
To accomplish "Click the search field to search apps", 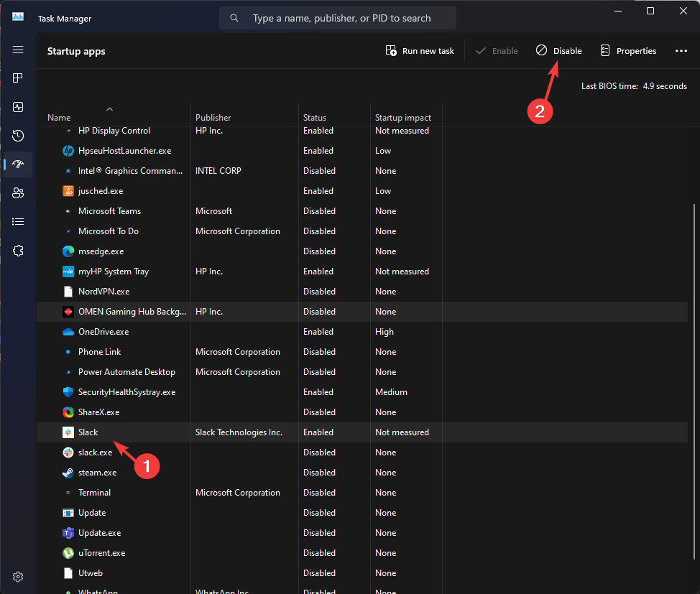I will coord(337,17).
